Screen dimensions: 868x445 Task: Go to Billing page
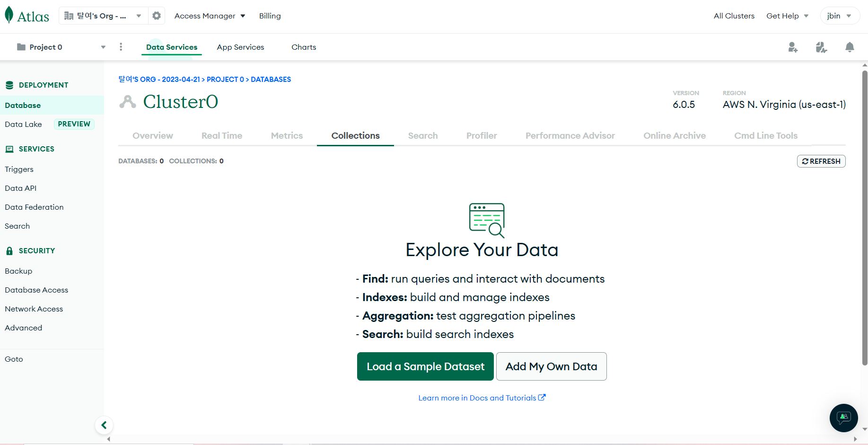coord(270,16)
